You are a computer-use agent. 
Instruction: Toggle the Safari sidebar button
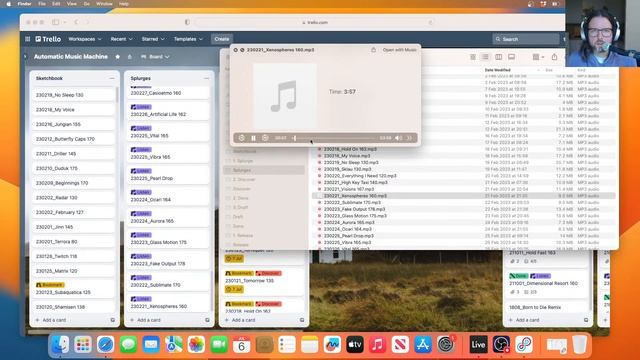coord(56,22)
